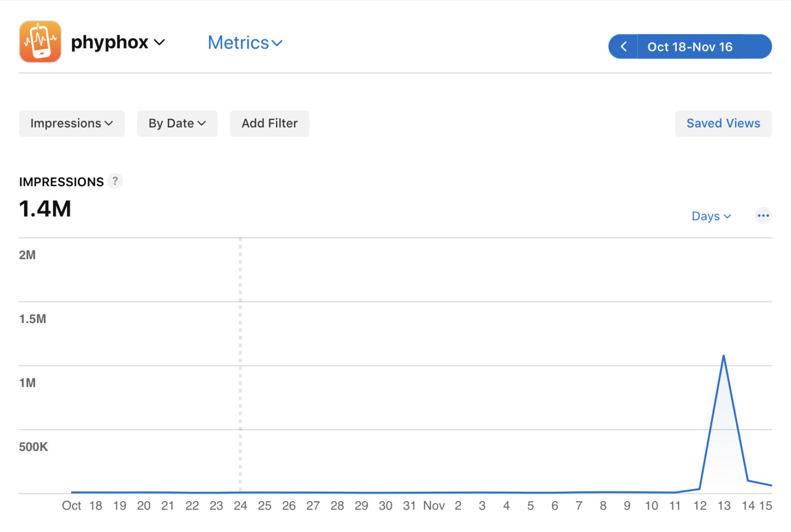Open Saved Views
This screenshot has width=791, height=532.
click(723, 123)
